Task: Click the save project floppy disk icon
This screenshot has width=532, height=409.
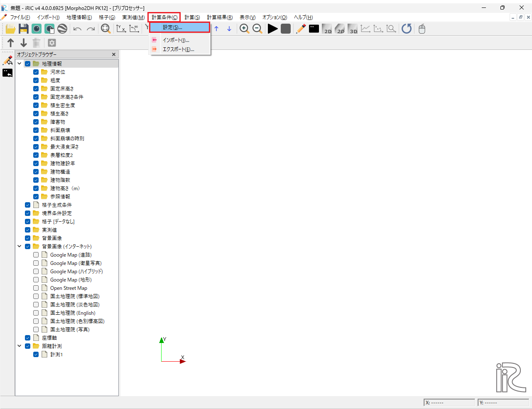Action: pyautogui.click(x=24, y=29)
